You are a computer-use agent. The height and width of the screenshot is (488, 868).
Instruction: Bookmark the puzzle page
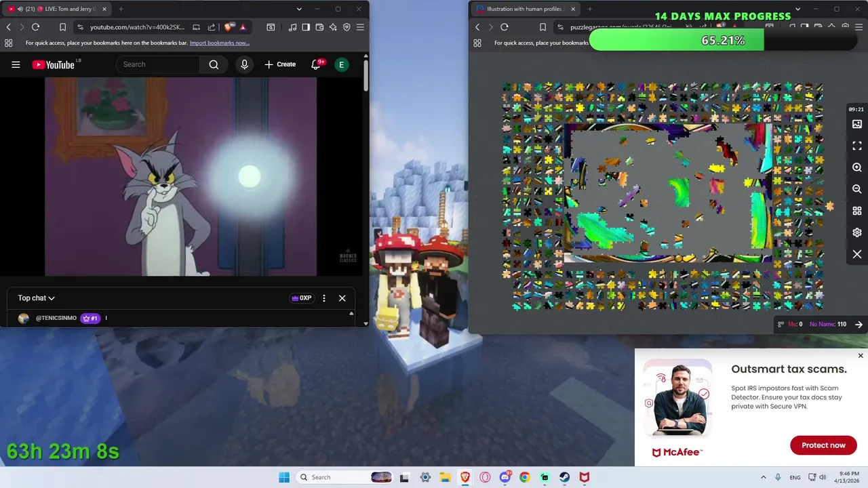click(542, 27)
